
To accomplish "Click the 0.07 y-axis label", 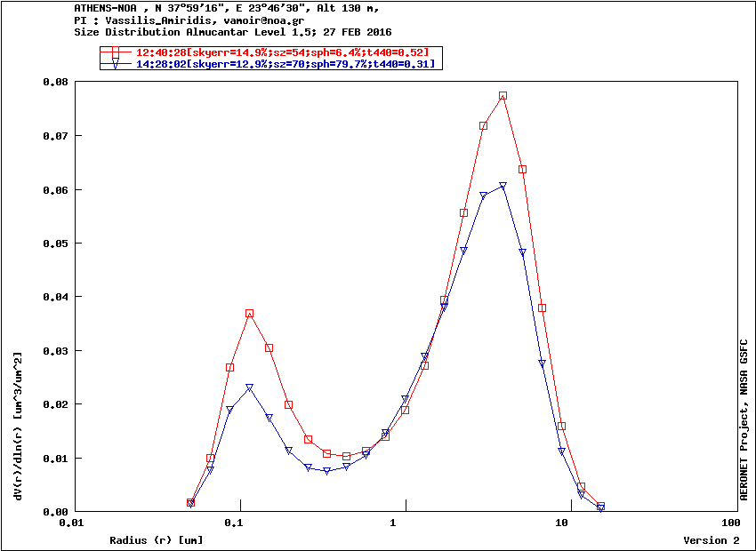I will tap(55, 136).
